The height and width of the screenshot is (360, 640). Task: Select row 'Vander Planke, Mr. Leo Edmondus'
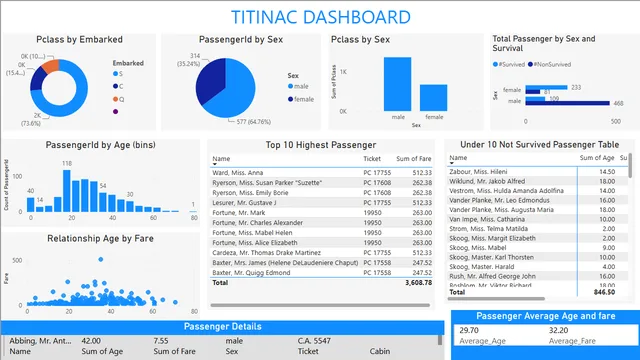pyautogui.click(x=538, y=200)
